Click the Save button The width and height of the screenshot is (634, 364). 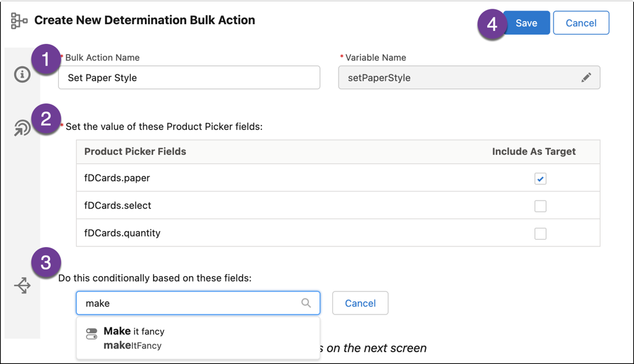[526, 23]
